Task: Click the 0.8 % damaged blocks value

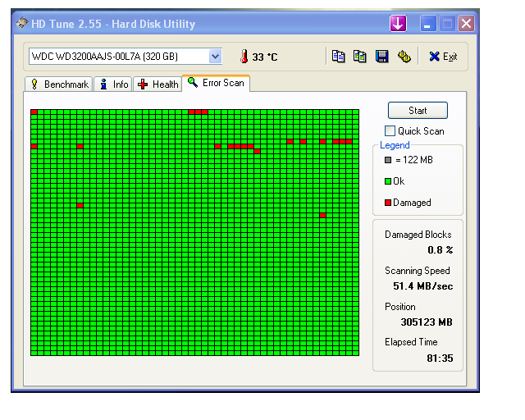Action: pyautogui.click(x=440, y=250)
